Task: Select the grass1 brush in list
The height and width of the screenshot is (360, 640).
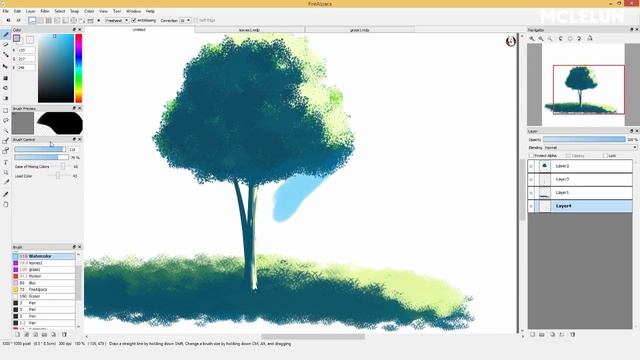Action: tap(44, 269)
